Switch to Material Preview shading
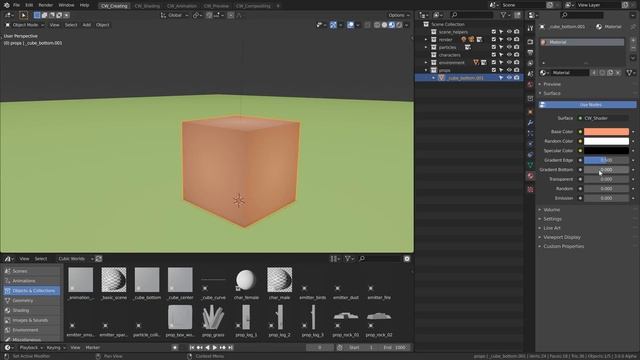Image resolution: width=640 pixels, height=360 pixels. point(391,25)
